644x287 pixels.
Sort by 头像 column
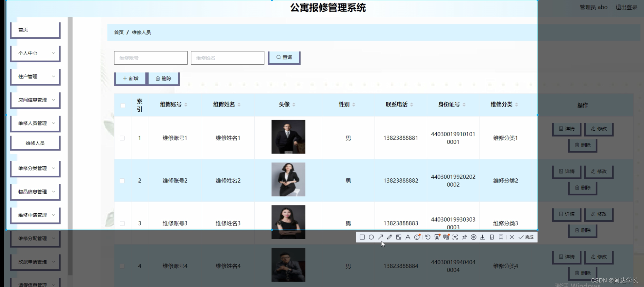coord(294,104)
